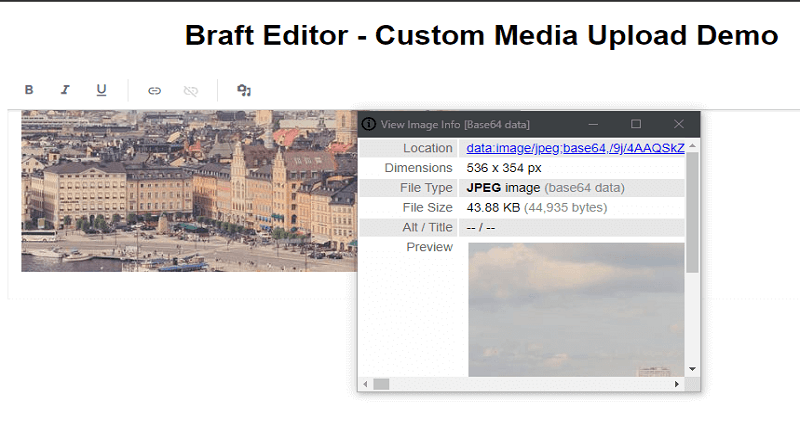Viewport: 800px width, 425px height.
Task: Click the vertical scrollbar thumb in dialog
Action: [692, 212]
